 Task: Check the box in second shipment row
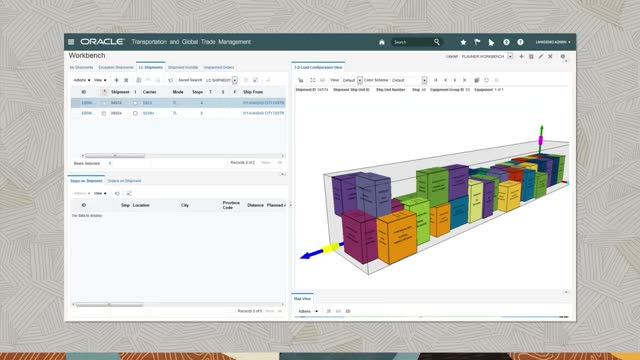click(104, 113)
